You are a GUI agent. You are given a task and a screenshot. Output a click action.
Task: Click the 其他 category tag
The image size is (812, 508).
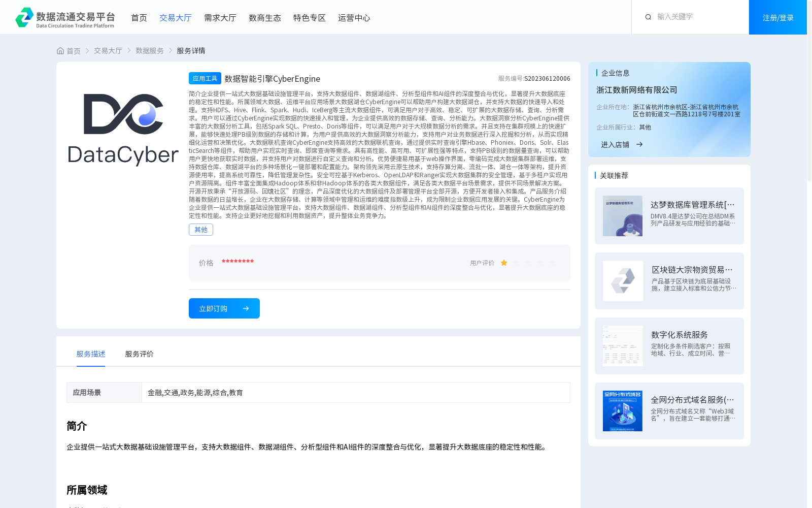click(201, 230)
